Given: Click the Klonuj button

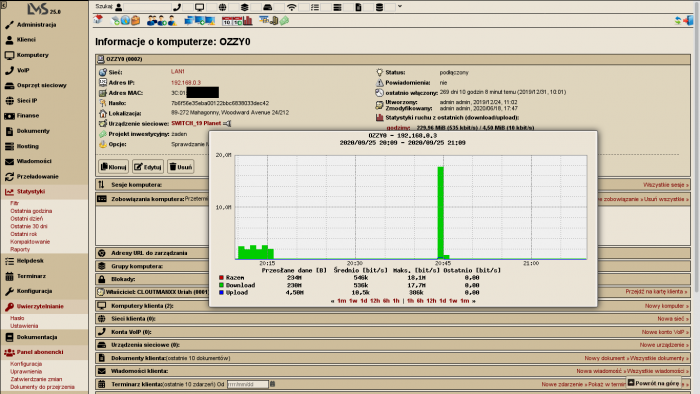Looking at the screenshot, I should (113, 167).
